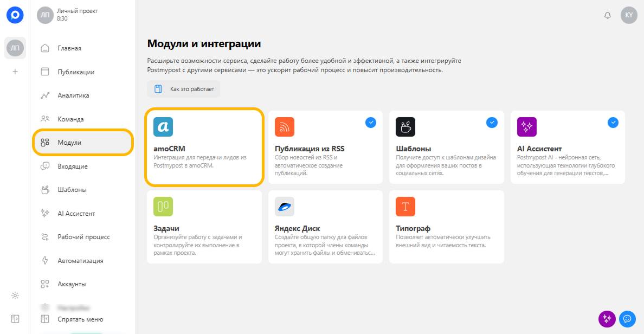644x334 pixels.
Task: Open the notifications bell
Action: pos(608,15)
